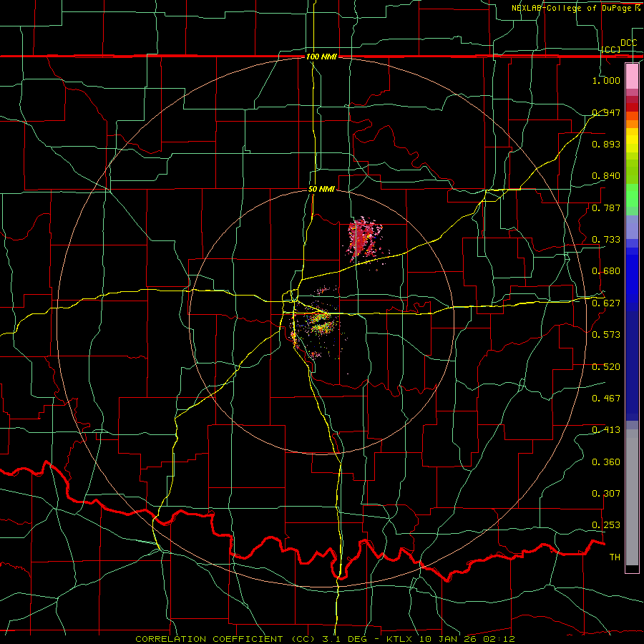Pick the lavender segment of the color scale
The height and width of the screenshot is (644, 644).
pyautogui.click(x=632, y=227)
